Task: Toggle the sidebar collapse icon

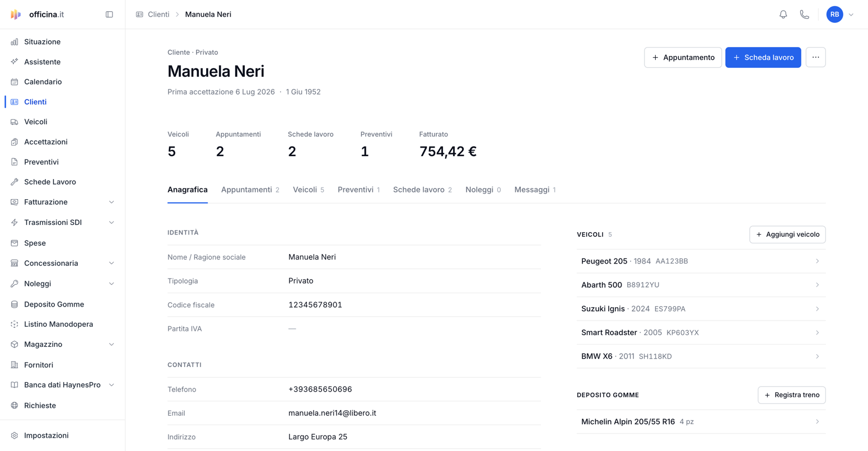Action: 109,15
